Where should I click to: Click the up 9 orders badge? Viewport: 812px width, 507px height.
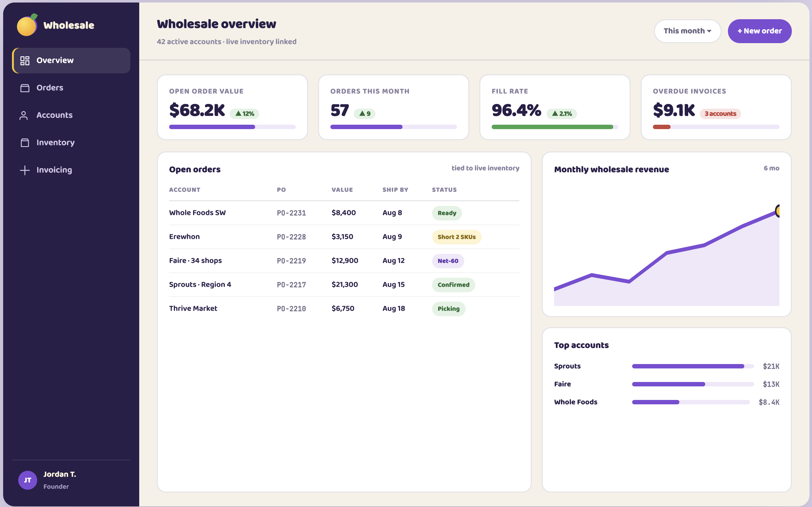tap(364, 114)
